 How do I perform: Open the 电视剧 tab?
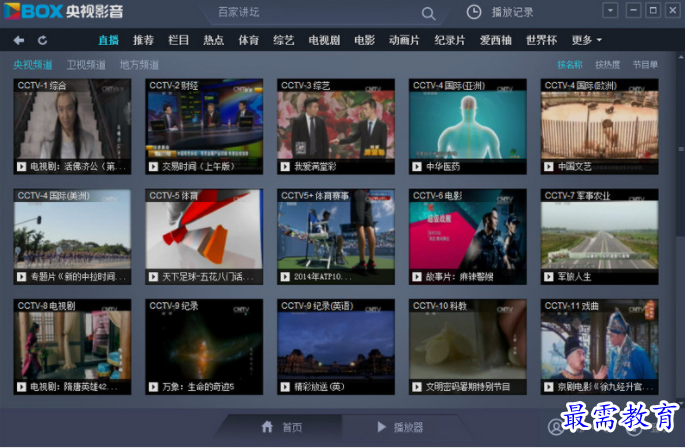click(x=324, y=40)
